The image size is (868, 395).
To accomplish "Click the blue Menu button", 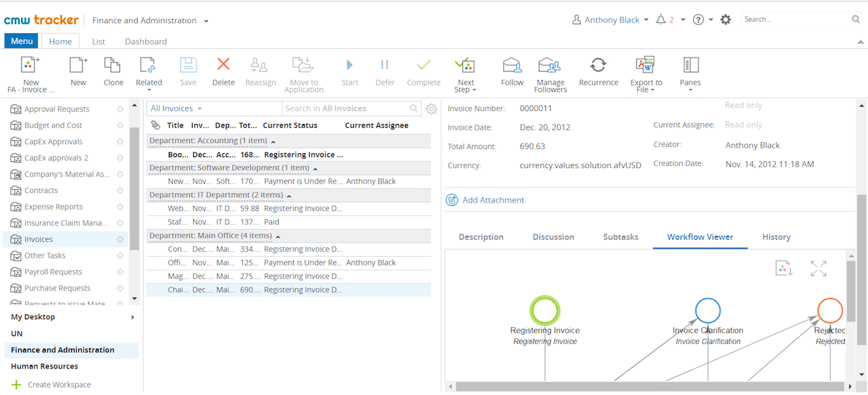I will tap(22, 41).
